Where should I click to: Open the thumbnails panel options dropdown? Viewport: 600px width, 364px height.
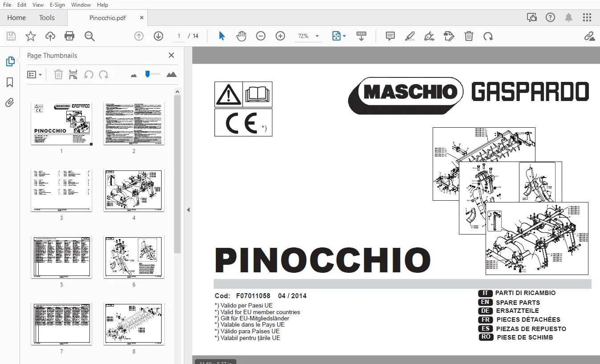35,75
